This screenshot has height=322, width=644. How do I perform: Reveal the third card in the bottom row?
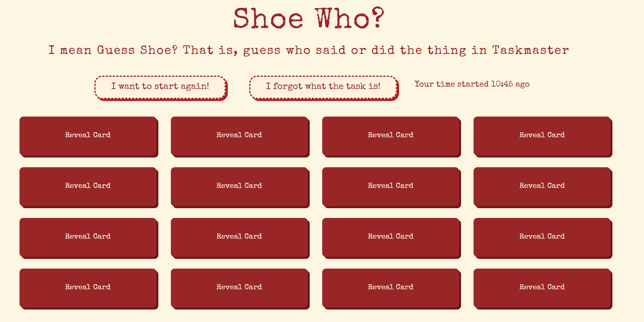[391, 288]
